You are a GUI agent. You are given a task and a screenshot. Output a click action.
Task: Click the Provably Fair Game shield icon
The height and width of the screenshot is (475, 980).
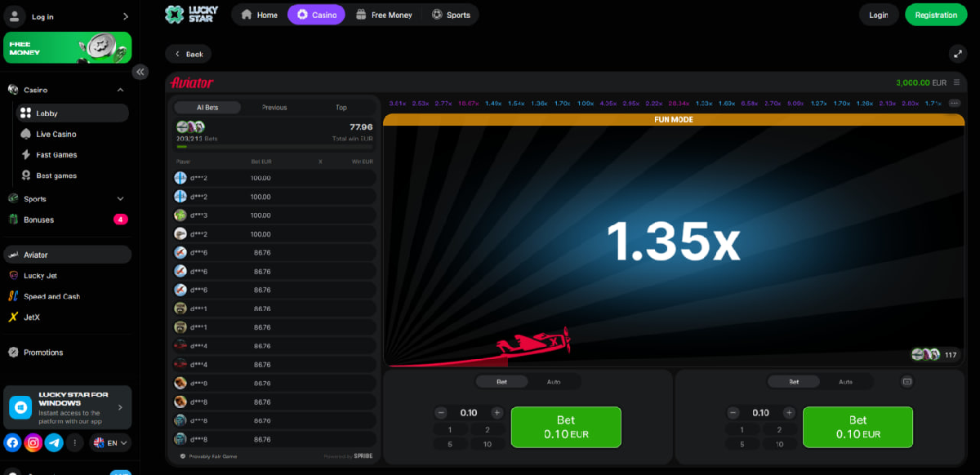(x=182, y=456)
